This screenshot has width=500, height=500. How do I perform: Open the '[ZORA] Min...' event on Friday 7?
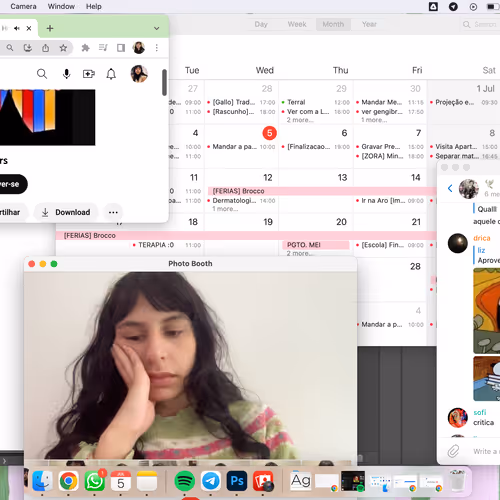390,156
